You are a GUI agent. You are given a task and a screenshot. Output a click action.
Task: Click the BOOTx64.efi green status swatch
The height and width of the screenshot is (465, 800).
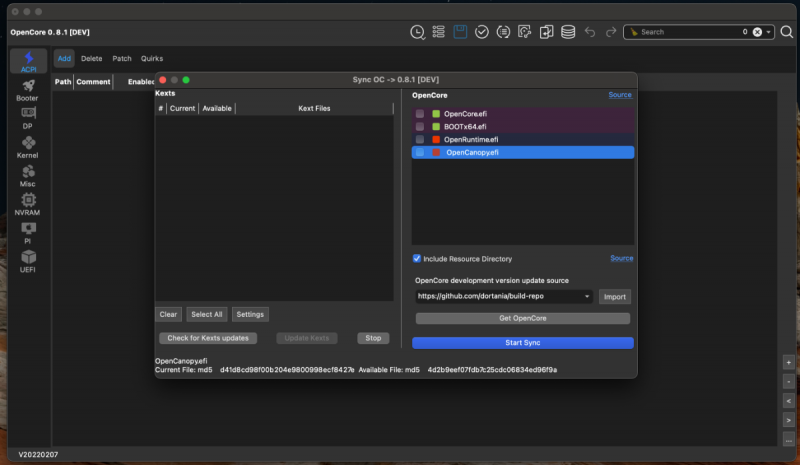(436, 127)
